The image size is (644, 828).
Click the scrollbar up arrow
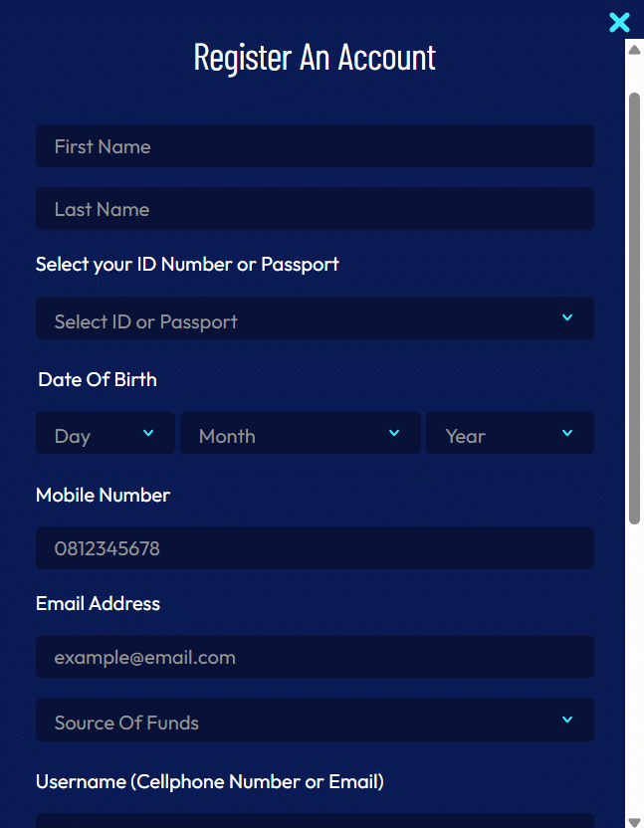click(x=634, y=49)
